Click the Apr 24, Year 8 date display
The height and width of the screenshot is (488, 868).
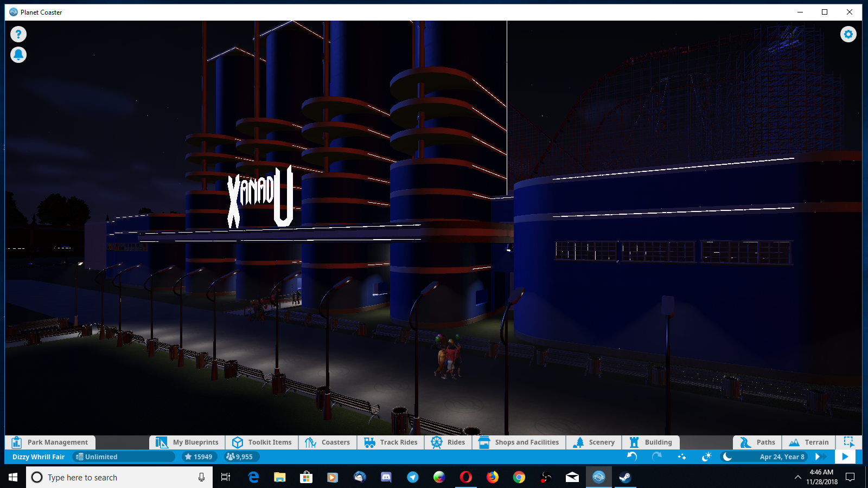[782, 457]
